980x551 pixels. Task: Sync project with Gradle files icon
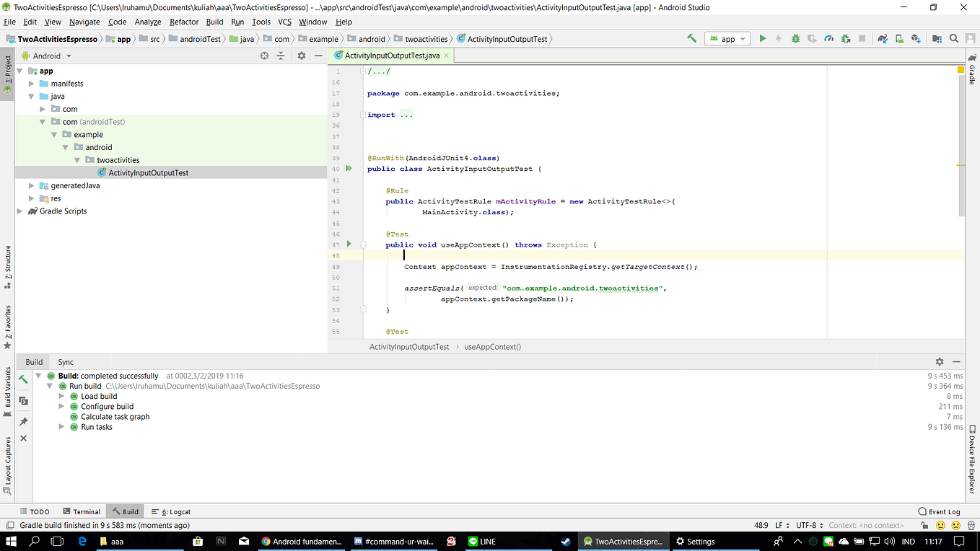coord(882,38)
